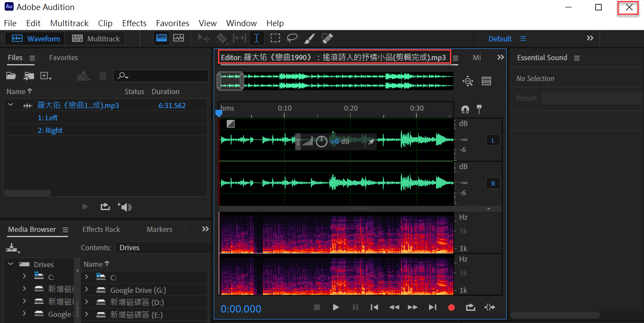Select the Move tool in the toolbar
Screen dimensions: 644x323
(204, 38)
